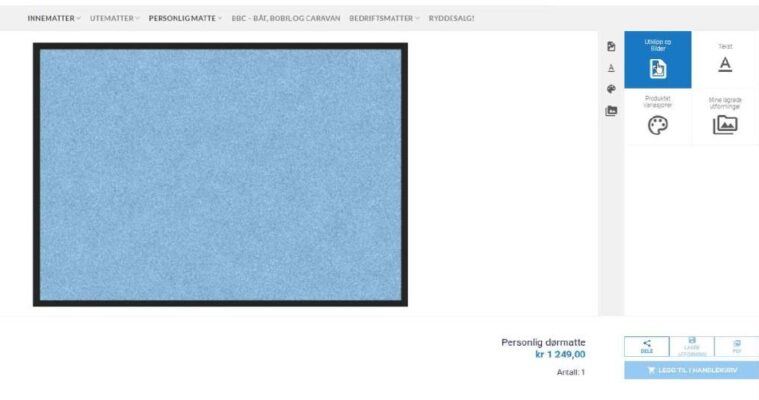Open the Ryddesalg! menu item
Screen dimensions: 759x400
(451, 18)
